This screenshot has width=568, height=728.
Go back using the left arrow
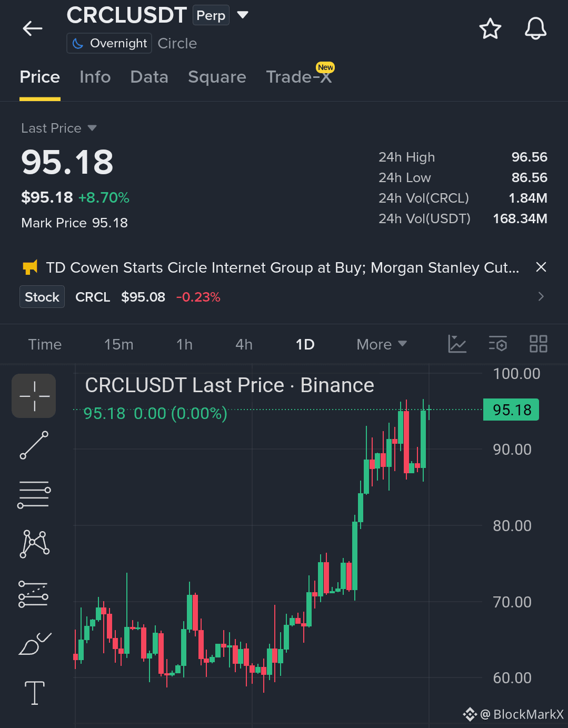pyautogui.click(x=32, y=28)
